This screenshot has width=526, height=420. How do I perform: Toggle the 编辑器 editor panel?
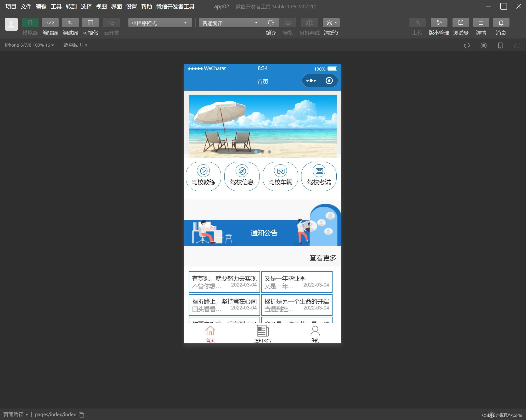tap(50, 23)
